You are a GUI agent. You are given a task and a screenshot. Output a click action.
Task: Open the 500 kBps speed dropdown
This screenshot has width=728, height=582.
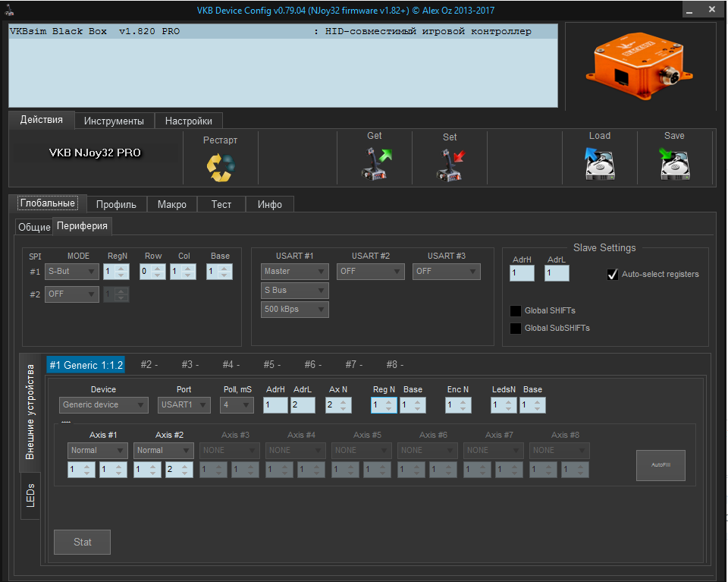click(x=294, y=310)
